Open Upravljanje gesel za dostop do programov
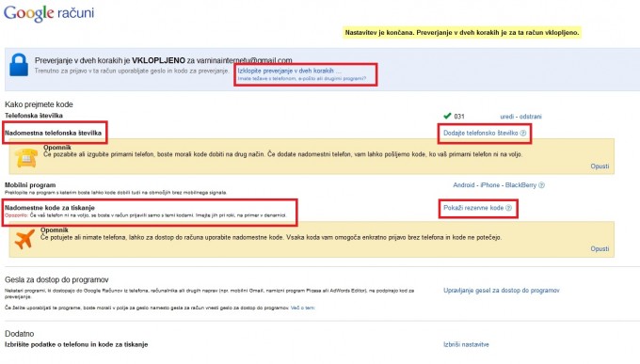The image size is (640, 364). (x=502, y=291)
